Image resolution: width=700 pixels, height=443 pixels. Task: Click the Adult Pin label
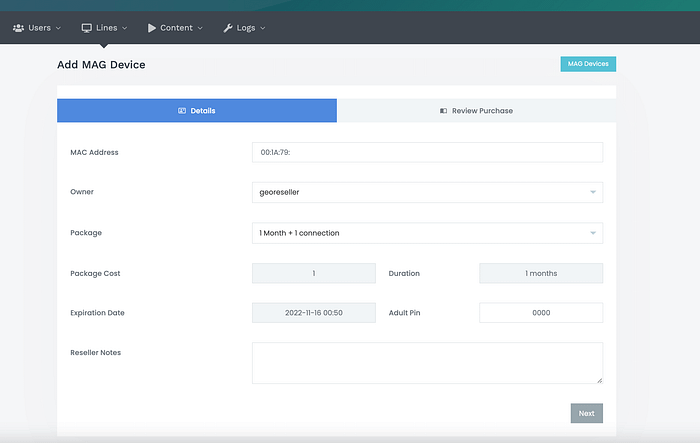tap(404, 313)
